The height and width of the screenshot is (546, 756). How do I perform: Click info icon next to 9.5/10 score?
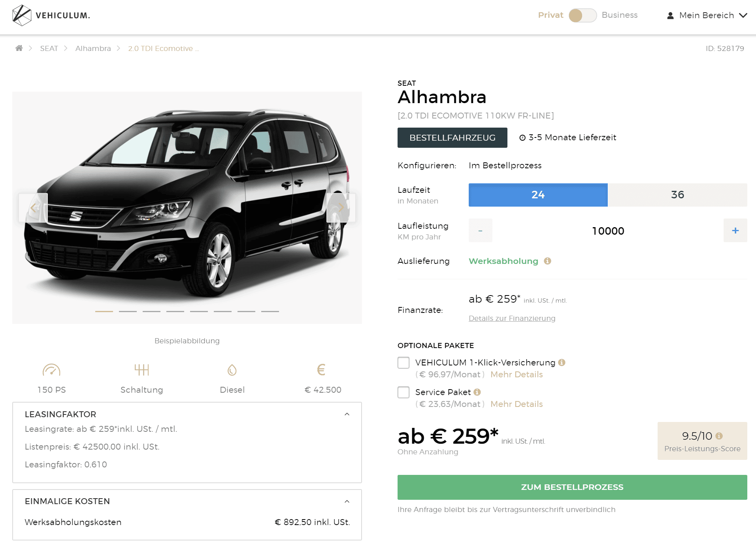click(719, 436)
